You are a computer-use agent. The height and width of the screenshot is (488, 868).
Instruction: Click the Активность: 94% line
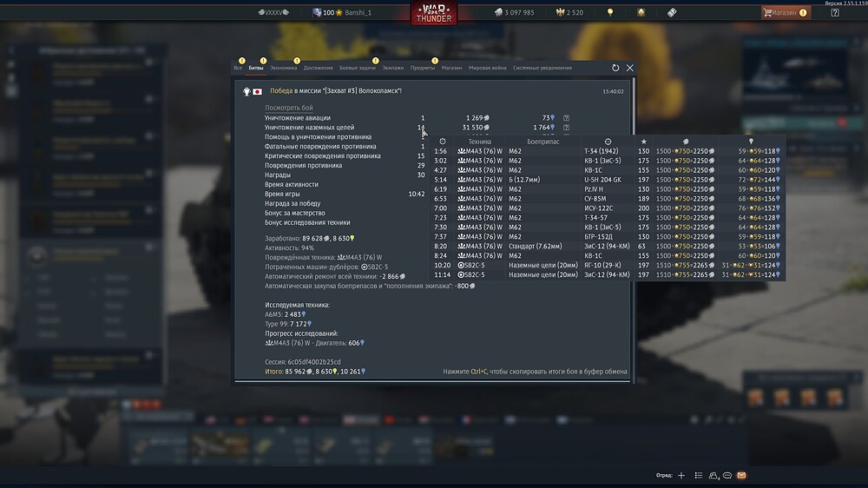click(x=289, y=247)
